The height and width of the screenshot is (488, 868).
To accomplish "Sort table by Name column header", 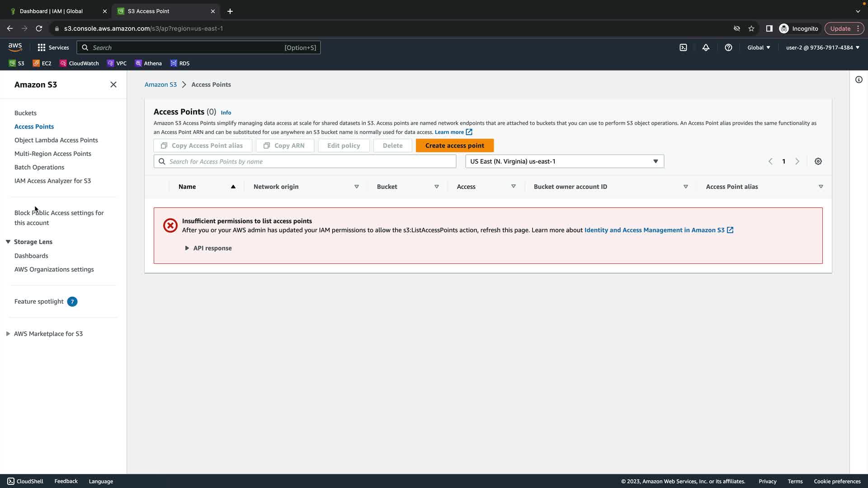I will [187, 187].
